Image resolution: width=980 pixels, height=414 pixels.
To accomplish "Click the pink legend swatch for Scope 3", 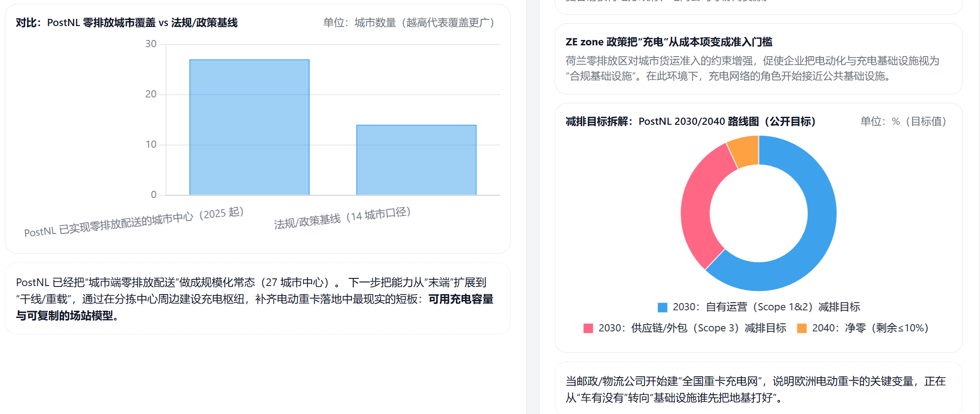I will (x=588, y=329).
